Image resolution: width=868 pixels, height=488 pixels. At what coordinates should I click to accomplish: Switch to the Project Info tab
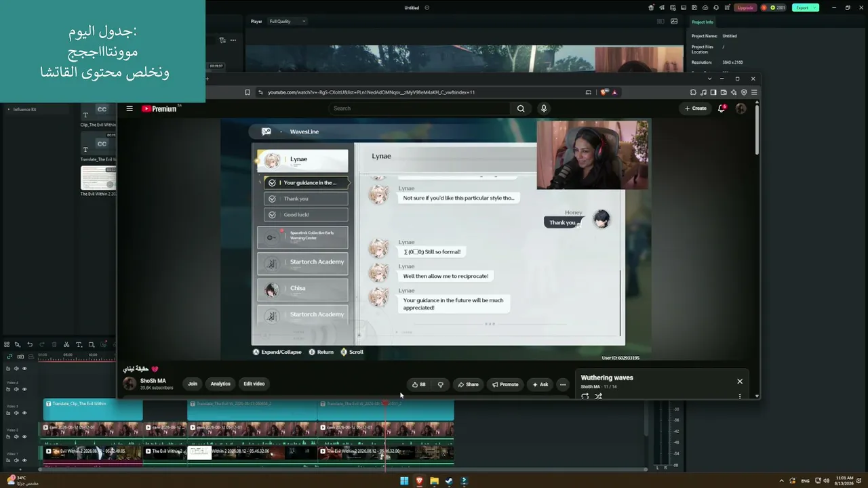[703, 22]
